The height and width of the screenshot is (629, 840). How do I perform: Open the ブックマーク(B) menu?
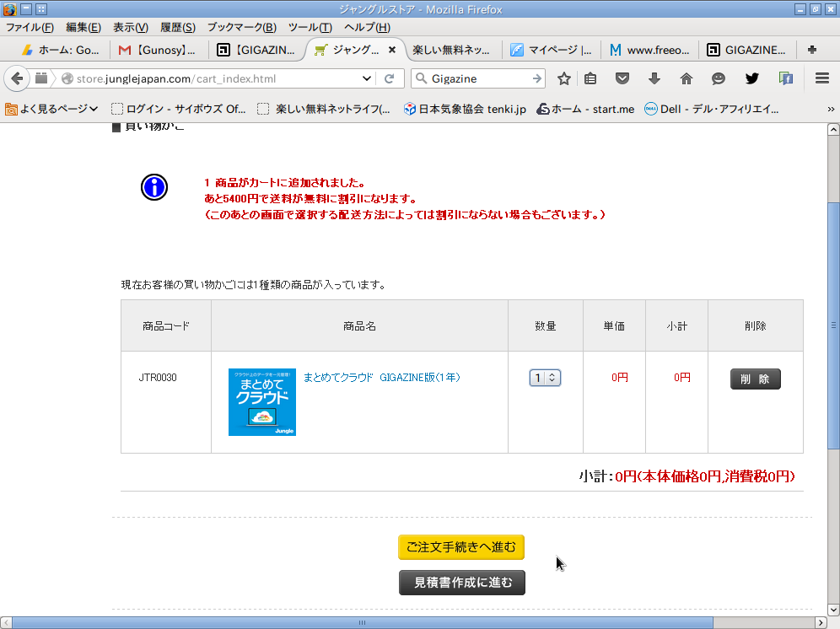click(x=241, y=27)
